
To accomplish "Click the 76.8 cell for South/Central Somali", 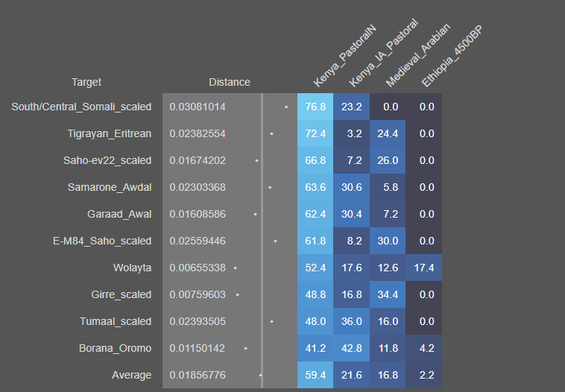I will click(x=315, y=107).
